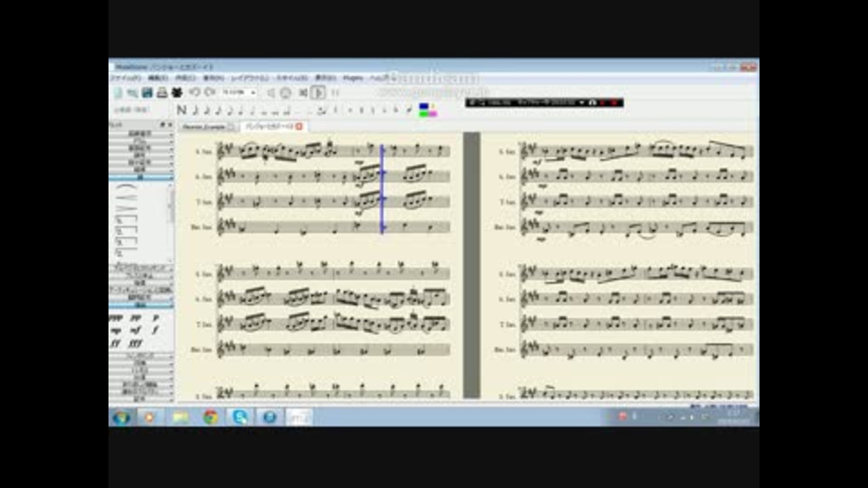The width and height of the screenshot is (868, 488).
Task: Open the Plugins menu
Action: click(x=353, y=79)
